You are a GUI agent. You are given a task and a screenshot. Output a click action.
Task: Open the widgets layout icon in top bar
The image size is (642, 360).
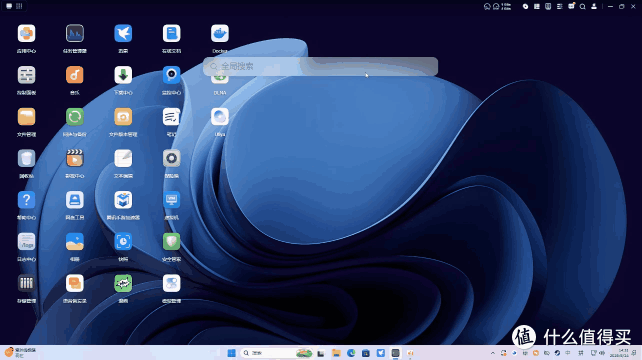(537, 7)
